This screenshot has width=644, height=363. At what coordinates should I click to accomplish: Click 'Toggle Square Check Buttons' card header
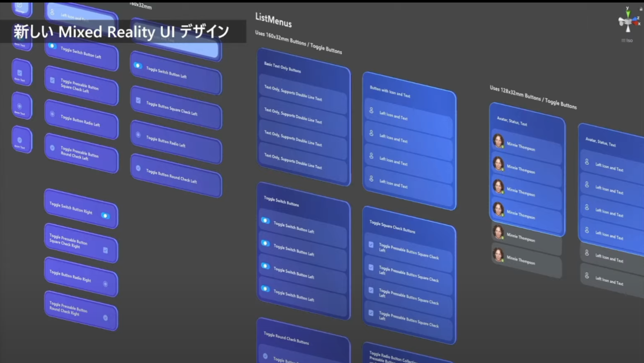pos(392,226)
